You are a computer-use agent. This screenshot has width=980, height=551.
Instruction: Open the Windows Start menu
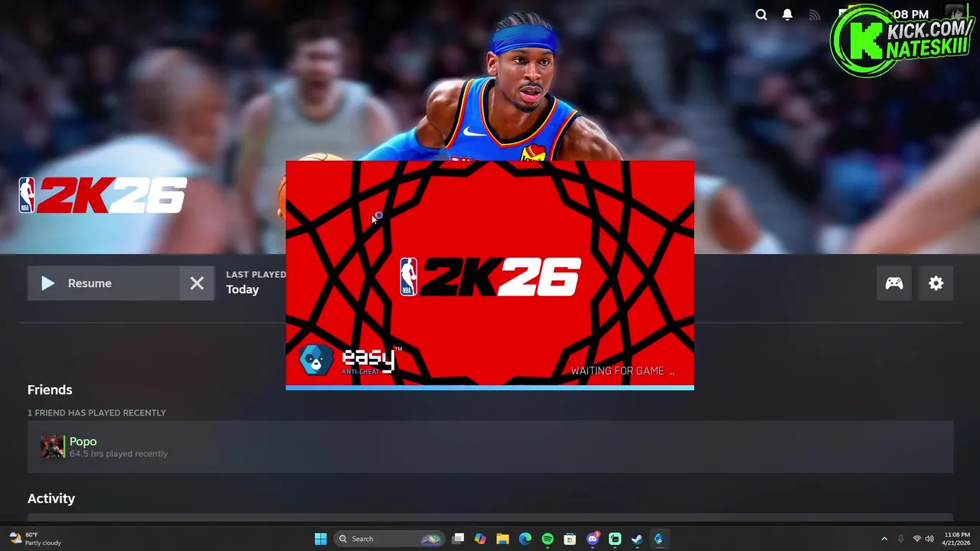point(321,539)
